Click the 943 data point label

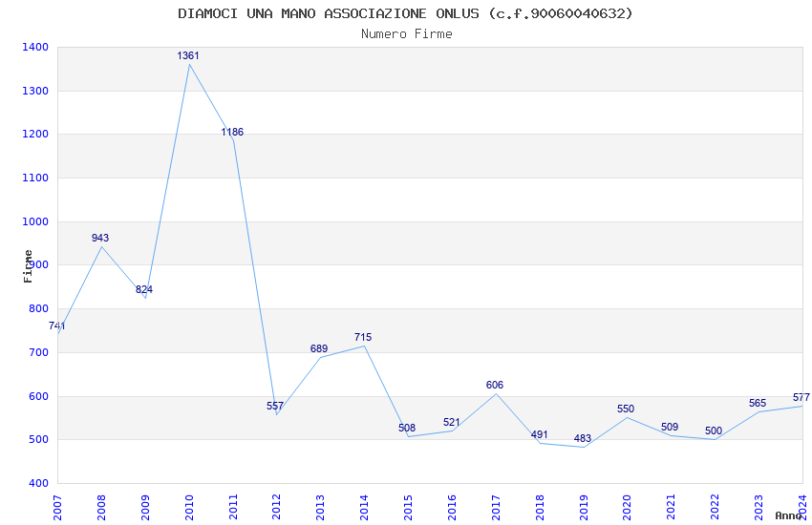tap(100, 238)
